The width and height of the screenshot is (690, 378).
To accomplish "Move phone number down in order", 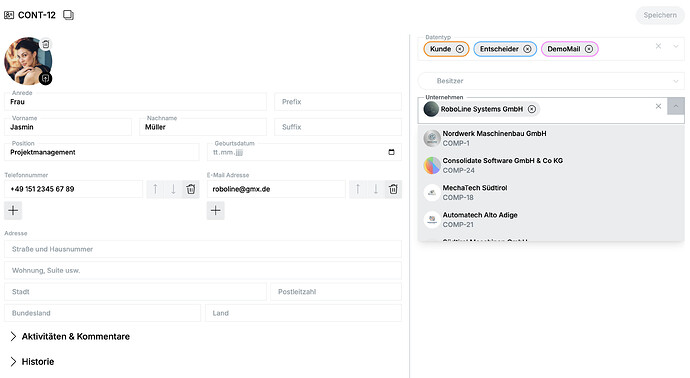I will point(173,189).
